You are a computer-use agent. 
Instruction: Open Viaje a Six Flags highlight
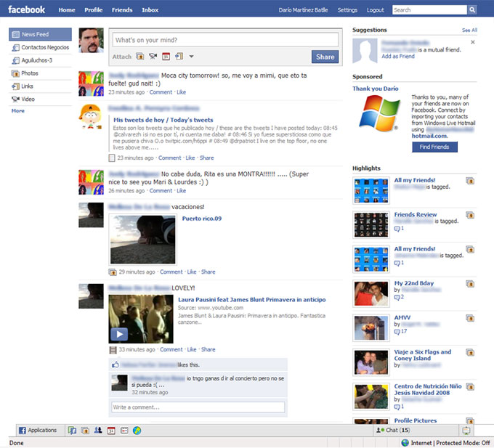tap(423, 355)
